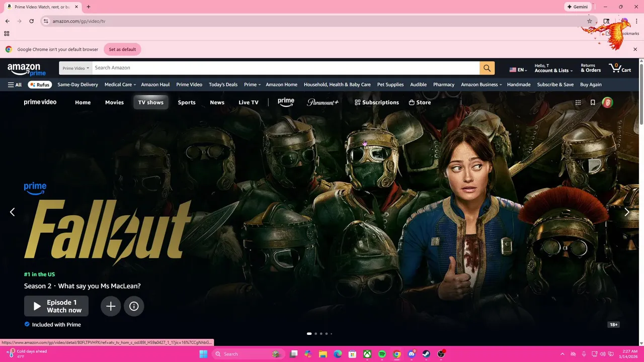Dismiss the default browser notification bar
644x362 pixels.
[635, 49]
